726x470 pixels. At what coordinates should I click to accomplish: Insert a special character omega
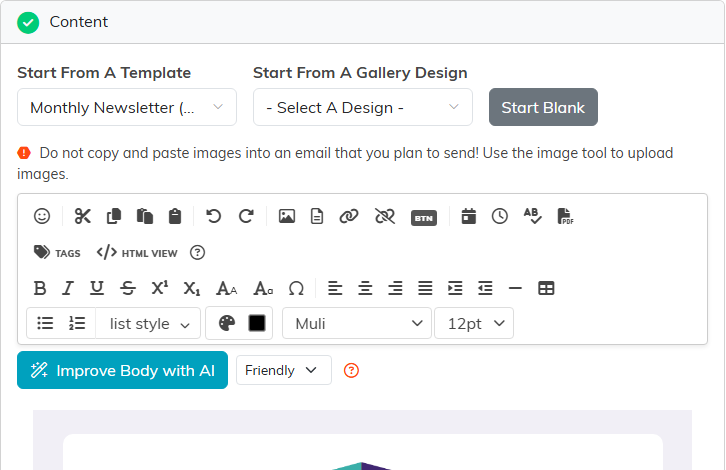click(296, 288)
